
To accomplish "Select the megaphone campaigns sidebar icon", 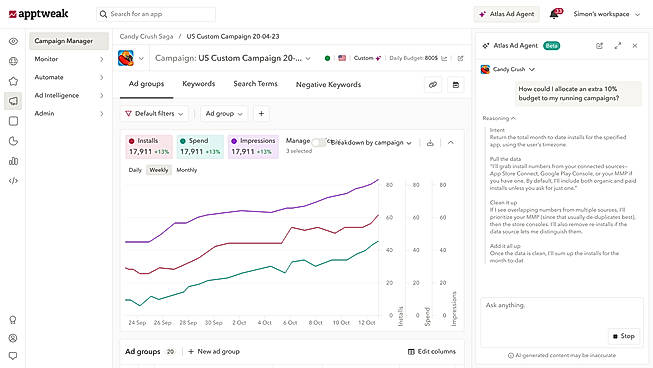I will tap(13, 101).
